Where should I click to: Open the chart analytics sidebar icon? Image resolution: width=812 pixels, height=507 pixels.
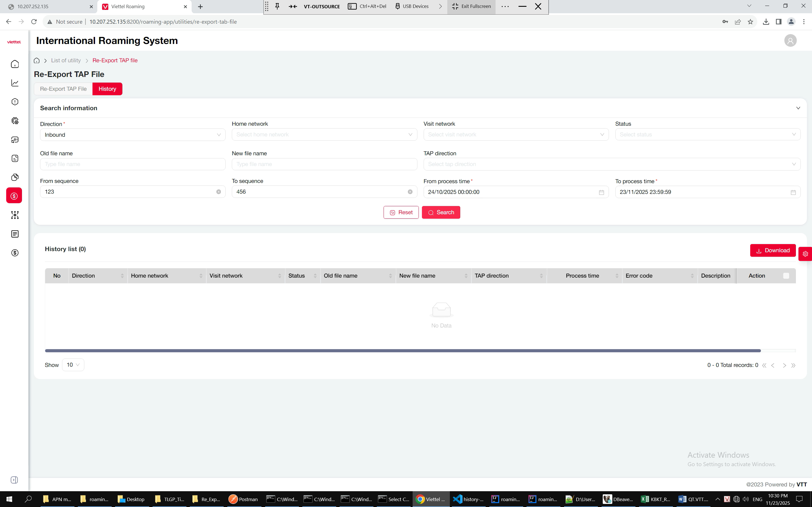click(15, 83)
